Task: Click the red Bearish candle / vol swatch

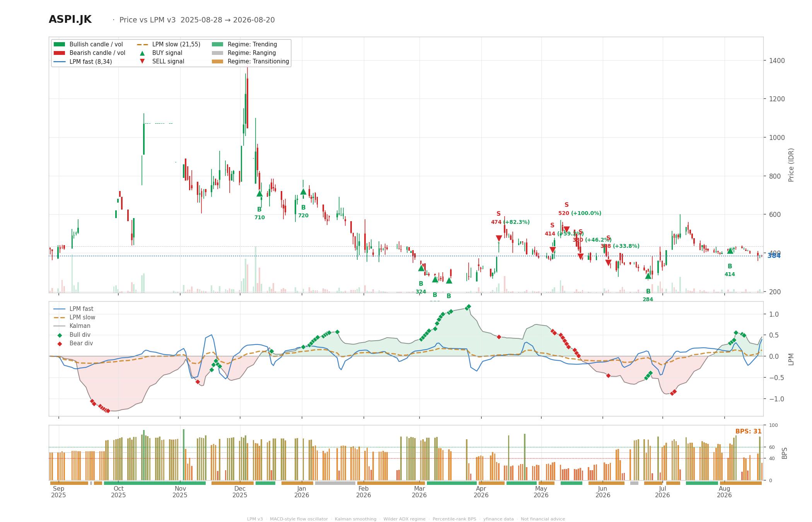Action: click(x=59, y=53)
